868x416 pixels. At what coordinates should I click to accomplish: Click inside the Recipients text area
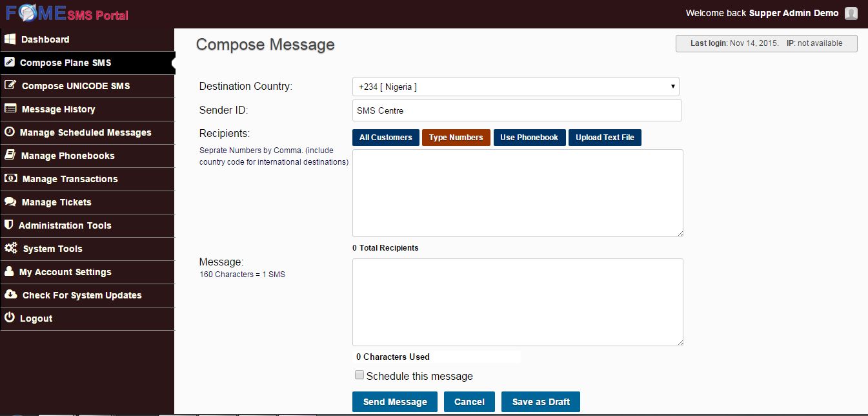(x=518, y=193)
